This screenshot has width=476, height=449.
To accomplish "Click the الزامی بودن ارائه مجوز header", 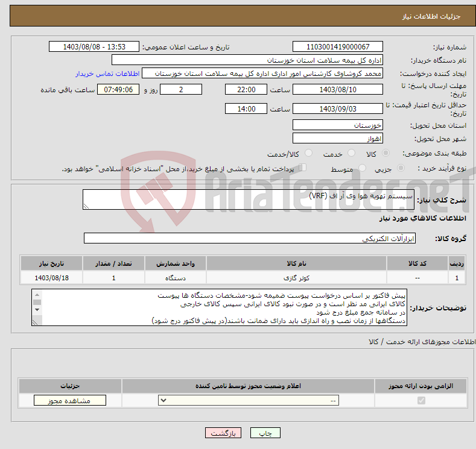I will [x=420, y=386].
